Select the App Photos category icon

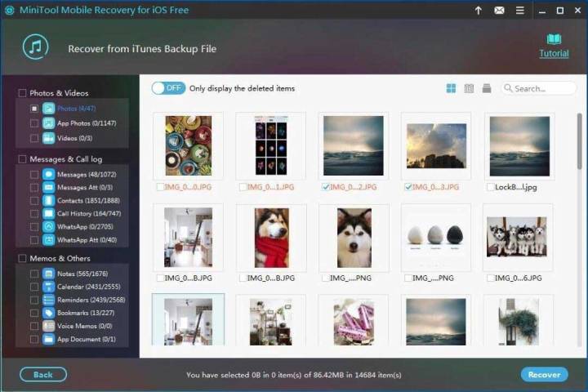point(48,123)
